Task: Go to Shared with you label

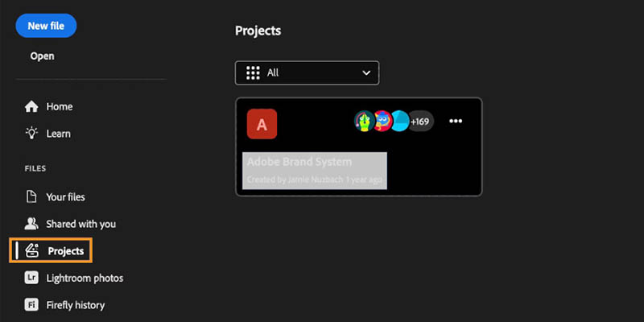Action: point(81,224)
